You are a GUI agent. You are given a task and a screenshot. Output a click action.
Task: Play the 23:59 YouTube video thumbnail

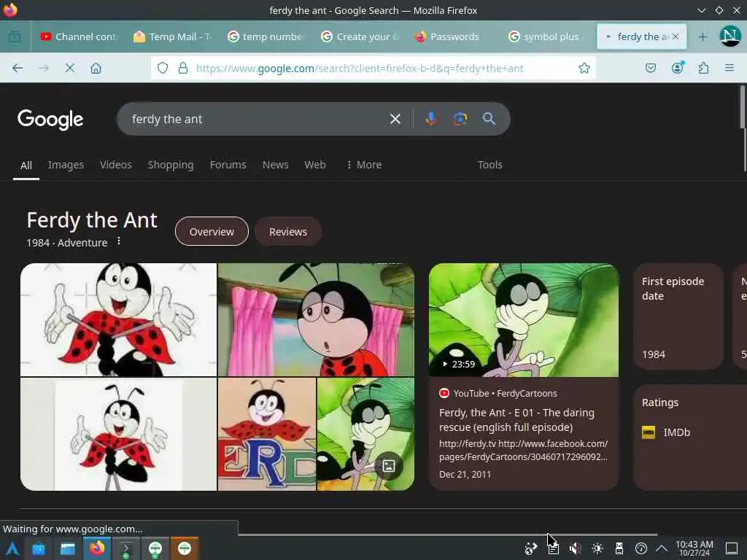(524, 320)
